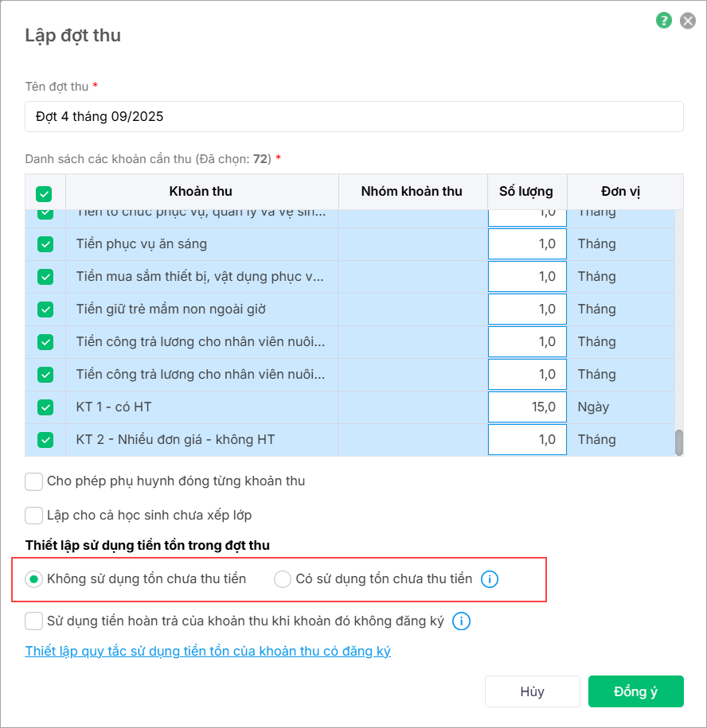Uncheck the Tiền phục vụ ăn sáng row
This screenshot has width=707, height=728.
pos(45,244)
